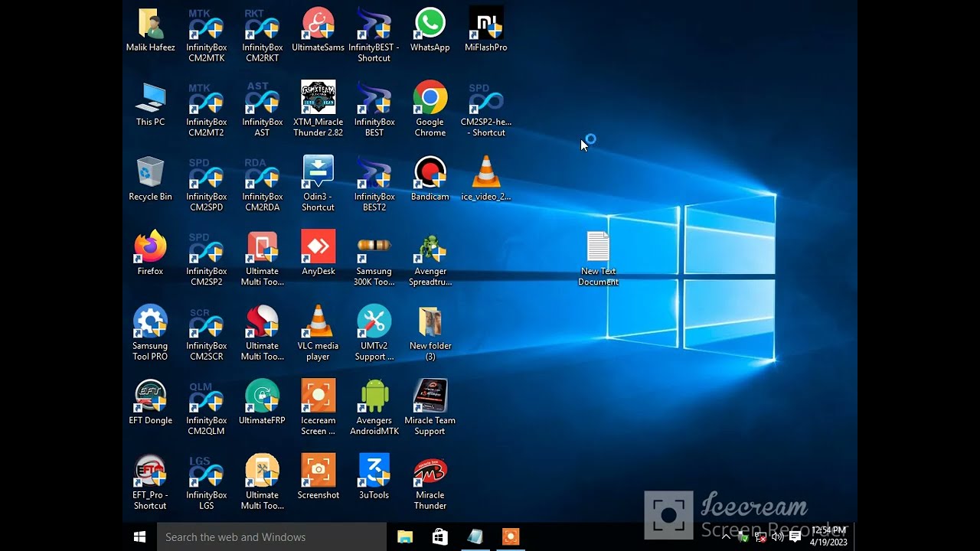Select the EFT Dongle shortcut
980x551 pixels.
pos(150,403)
